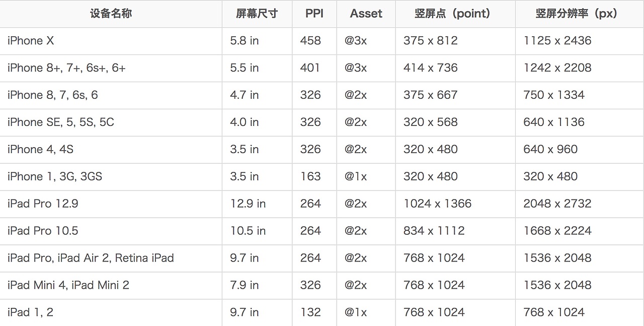Select the iPad Mini 4, iPad Mini 2 cell
This screenshot has width=644, height=326.
click(68, 286)
